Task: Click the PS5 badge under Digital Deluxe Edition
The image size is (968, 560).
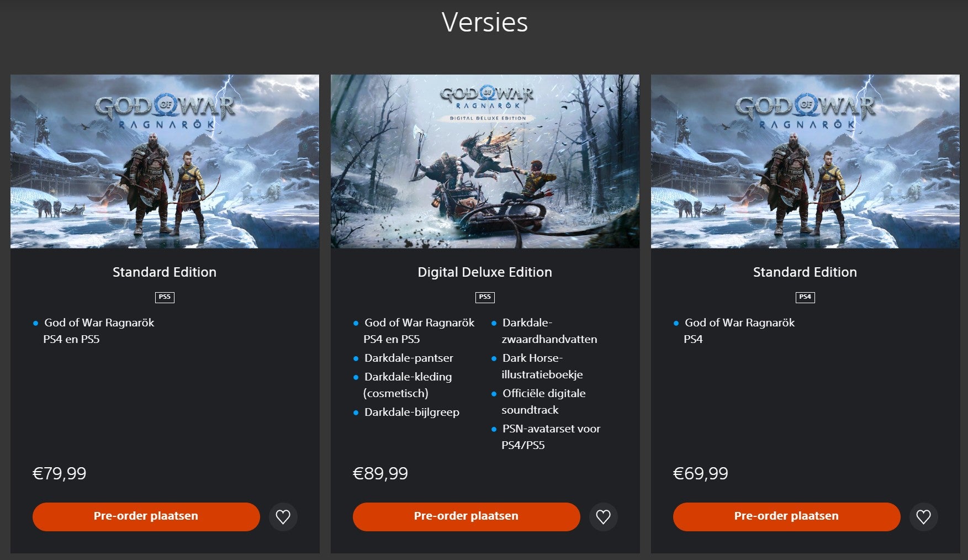Action: point(485,297)
